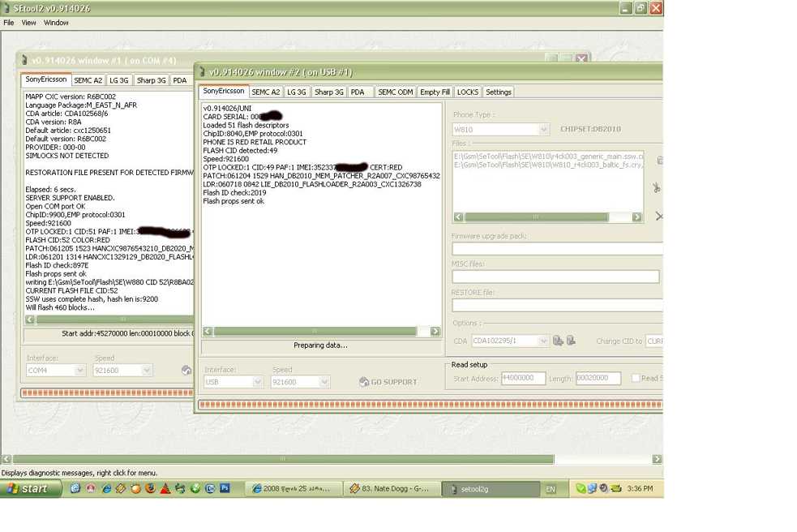The width and height of the screenshot is (797, 532).
Task: Click the scissors icon beside the Files list
Action: [x=657, y=187]
